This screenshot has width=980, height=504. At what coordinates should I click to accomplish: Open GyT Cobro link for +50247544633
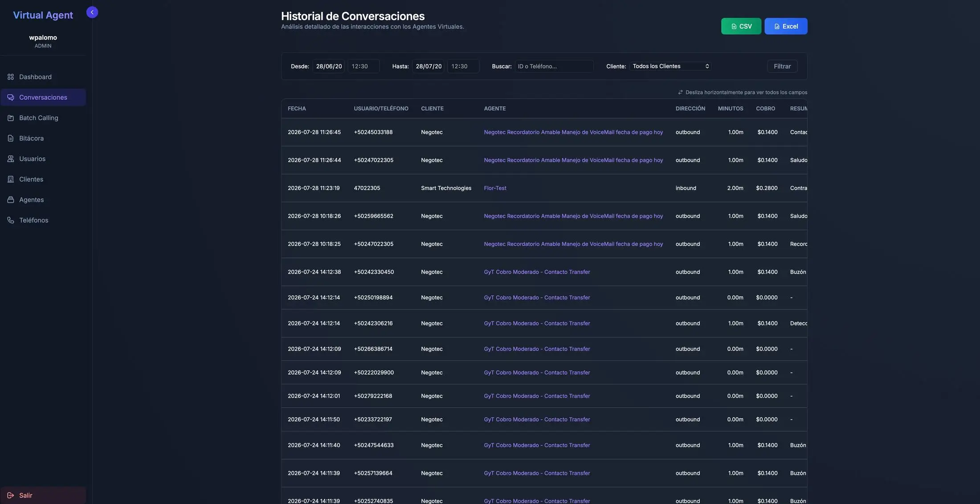point(537,445)
